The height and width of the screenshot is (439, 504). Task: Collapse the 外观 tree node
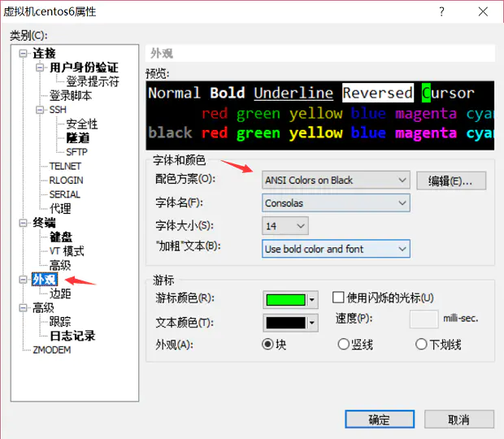23,280
